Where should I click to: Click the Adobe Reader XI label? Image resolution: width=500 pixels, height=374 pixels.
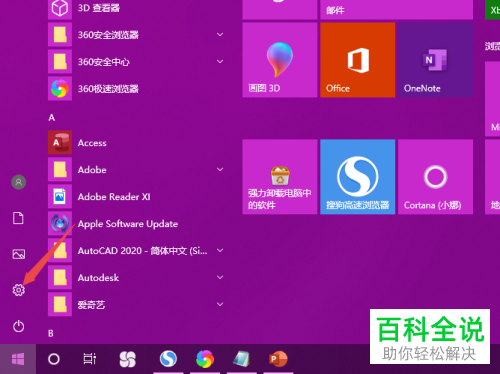114,197
